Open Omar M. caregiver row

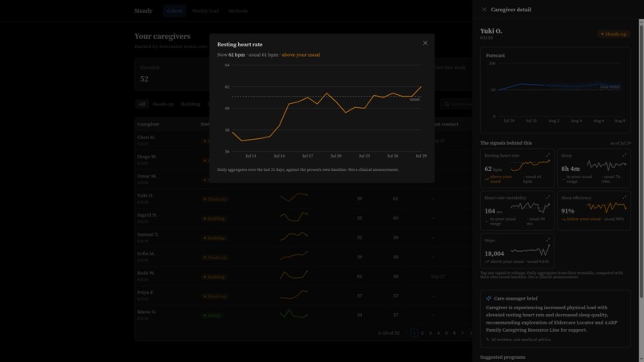pyautogui.click(x=304, y=179)
